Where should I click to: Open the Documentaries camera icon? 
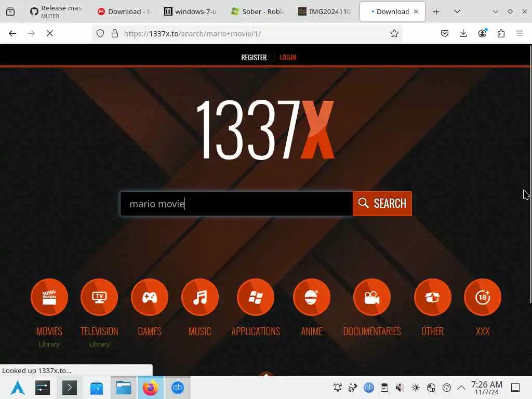click(372, 297)
